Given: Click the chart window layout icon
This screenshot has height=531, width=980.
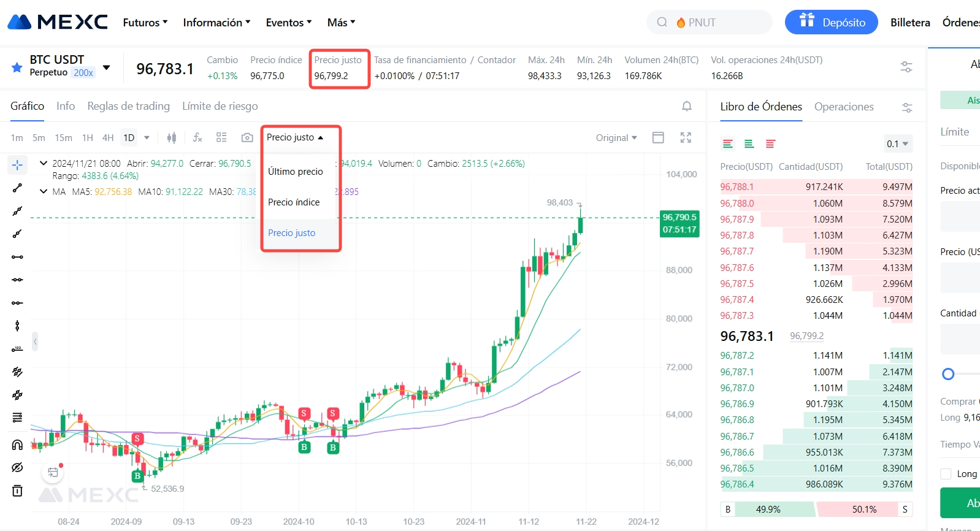Looking at the screenshot, I should (658, 137).
